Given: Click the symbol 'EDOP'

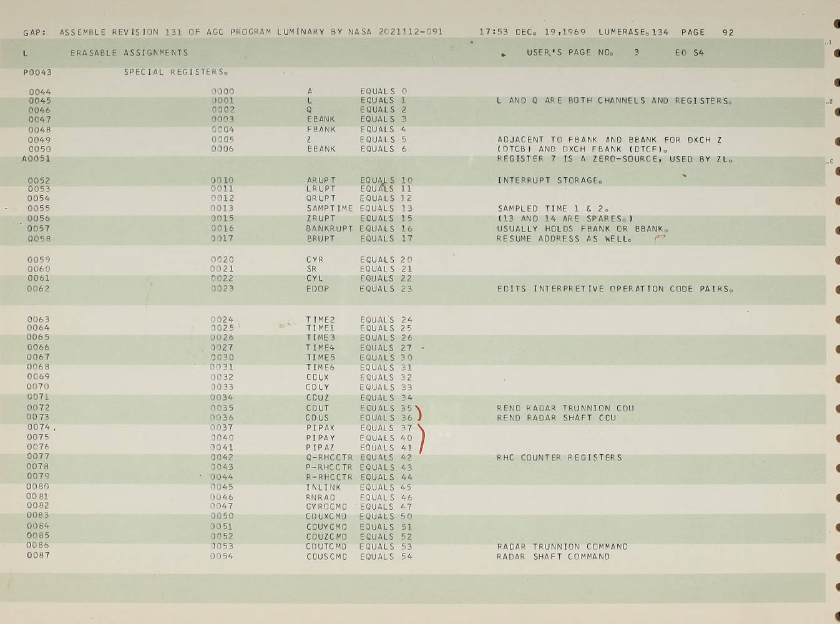Looking at the screenshot, I should 318,289.
